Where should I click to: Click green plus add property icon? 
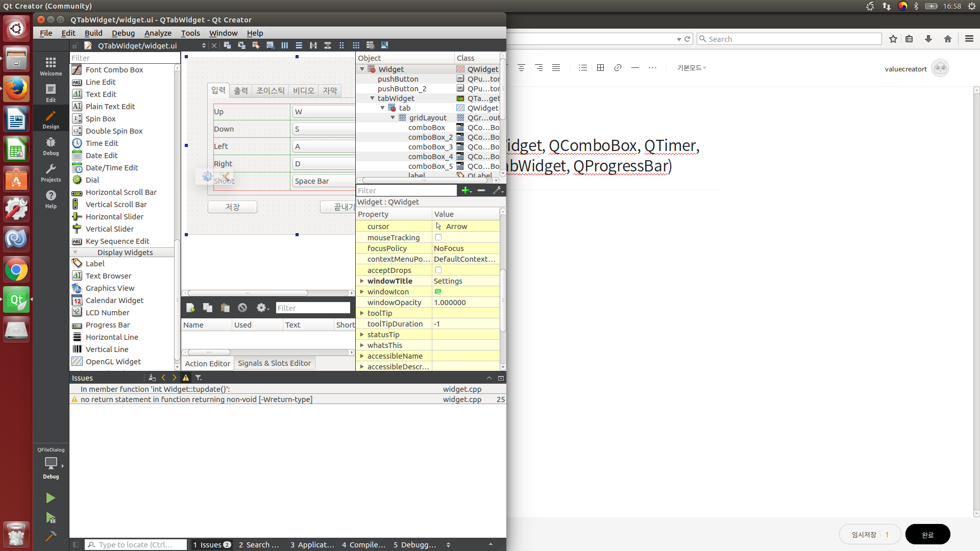[465, 190]
